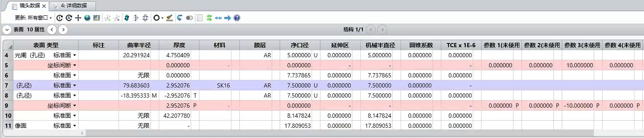Click the blue inward double arrows icon
The image size is (644, 138).
pos(218,18)
